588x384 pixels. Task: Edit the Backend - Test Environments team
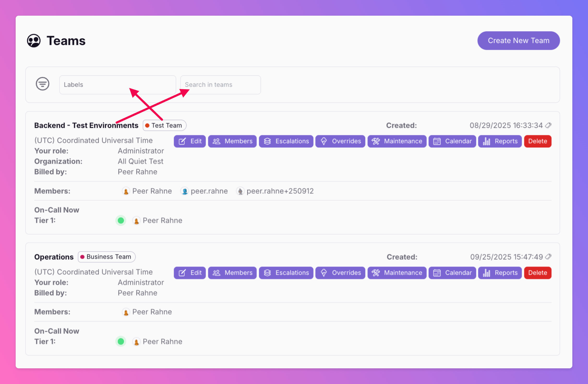point(190,141)
